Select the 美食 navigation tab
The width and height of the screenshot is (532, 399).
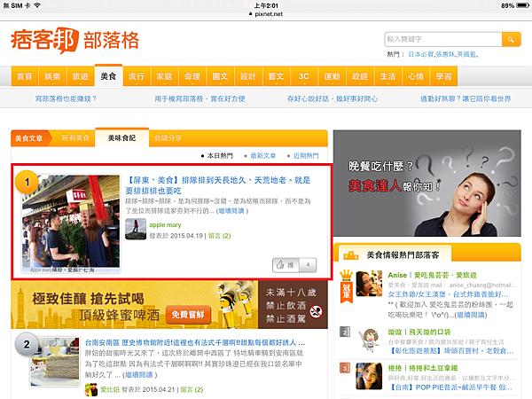click(x=108, y=75)
